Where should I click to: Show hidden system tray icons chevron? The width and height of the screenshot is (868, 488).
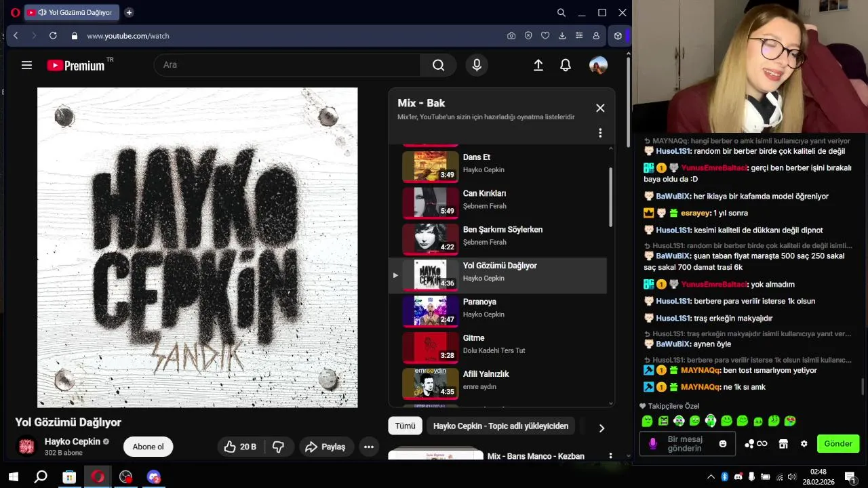(711, 476)
